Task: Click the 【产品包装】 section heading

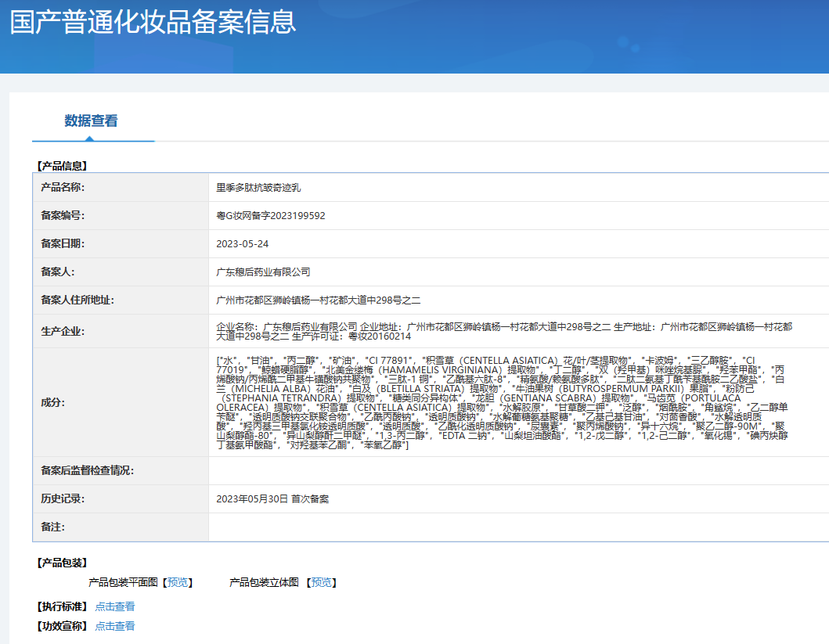Action: (62, 563)
